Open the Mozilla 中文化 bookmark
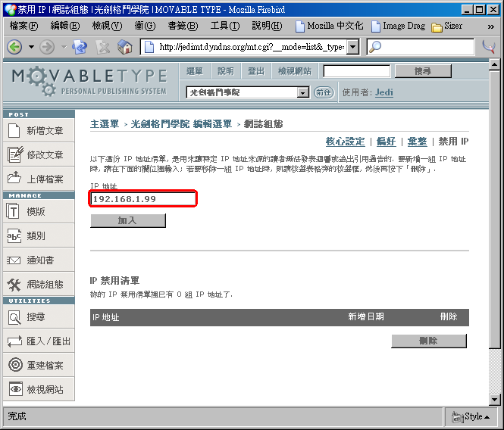The width and height of the screenshot is (504, 430). pos(329,26)
